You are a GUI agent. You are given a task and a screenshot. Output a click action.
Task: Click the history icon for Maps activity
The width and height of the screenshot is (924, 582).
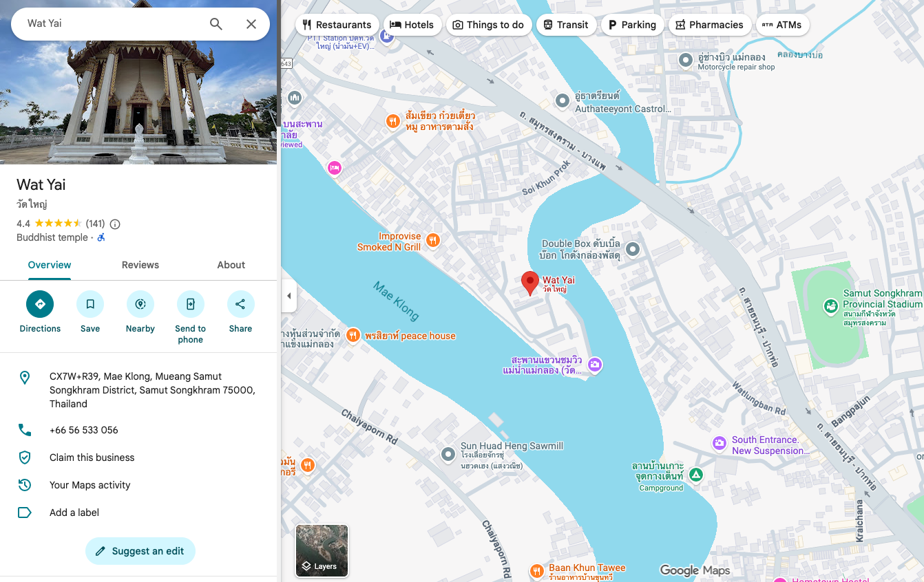[25, 485]
